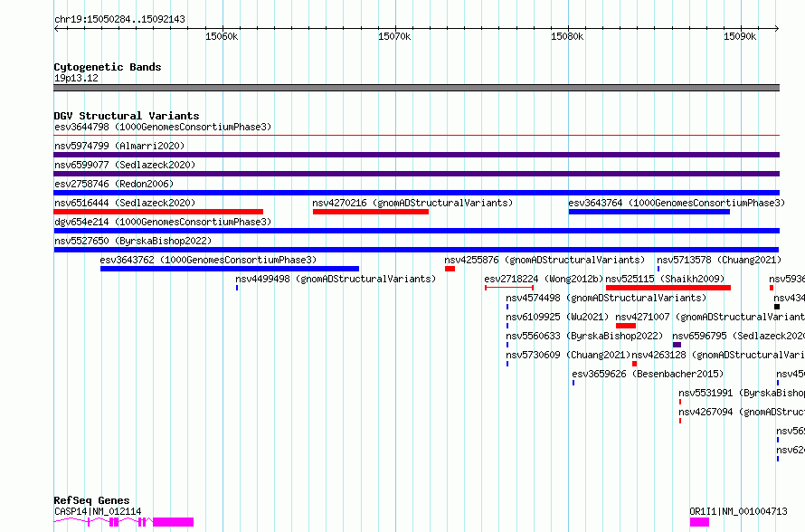Click the nsv6596795 small purple bar
805x532 pixels.
pos(677,345)
